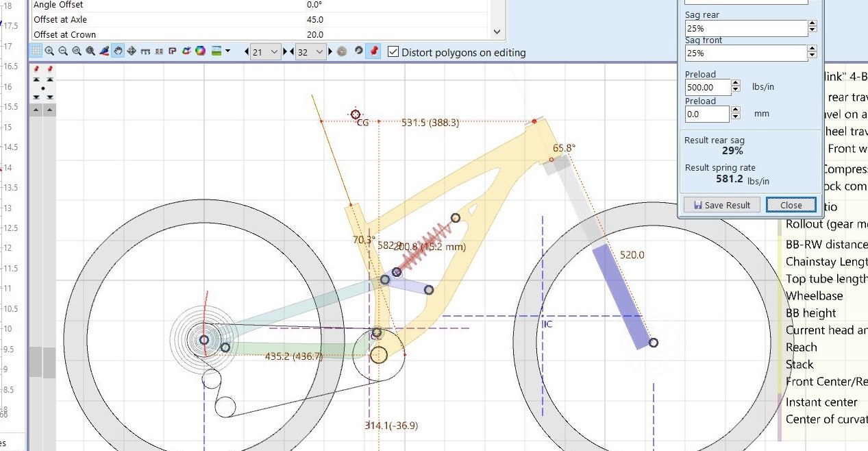Click the background image landscape icon
Image resolution: width=868 pixels, height=451 pixels.
pyautogui.click(x=216, y=51)
